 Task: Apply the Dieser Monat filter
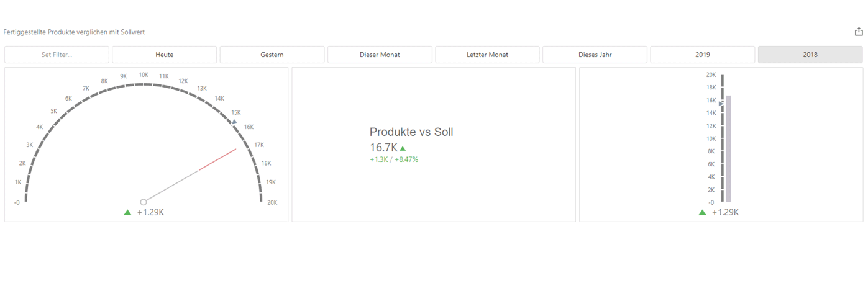tap(380, 55)
